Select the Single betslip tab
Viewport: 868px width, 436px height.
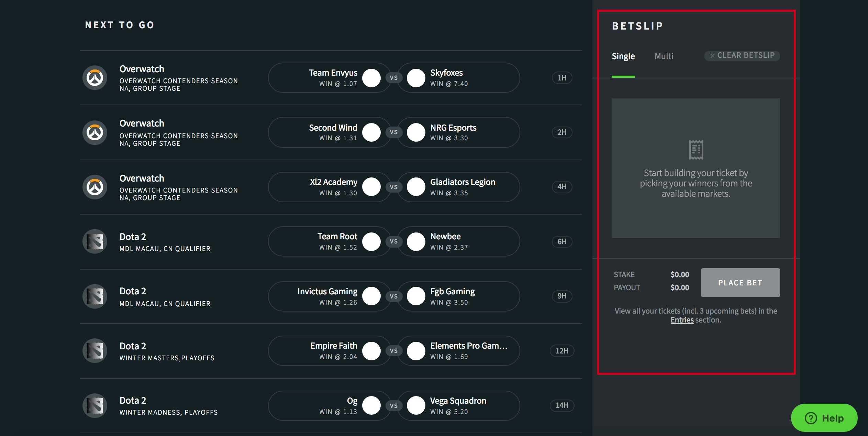click(623, 56)
